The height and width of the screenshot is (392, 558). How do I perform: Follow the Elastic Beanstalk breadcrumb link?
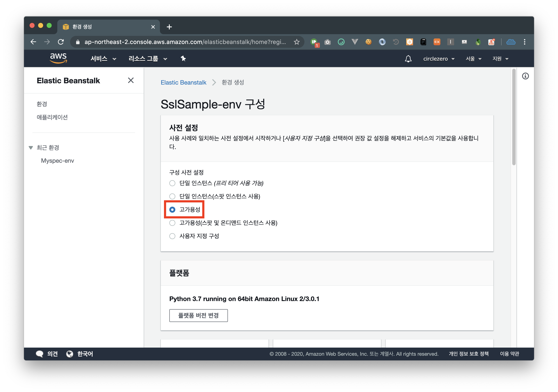tap(183, 83)
